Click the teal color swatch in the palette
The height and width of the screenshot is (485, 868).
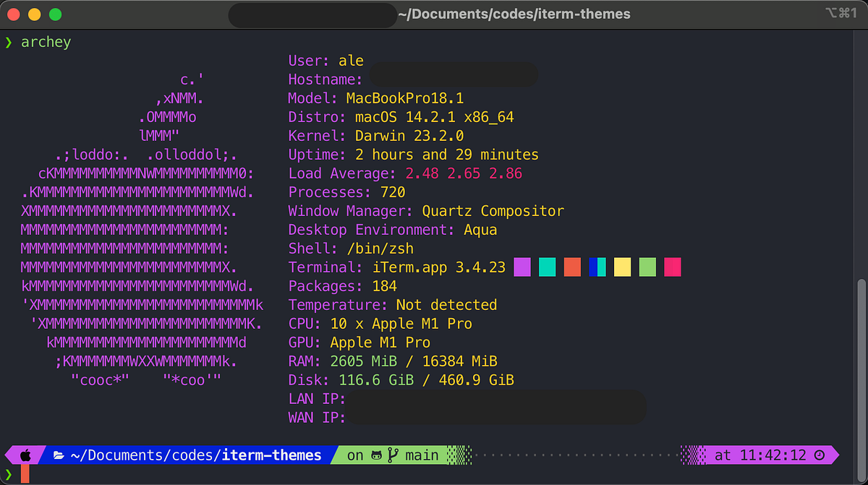(547, 267)
